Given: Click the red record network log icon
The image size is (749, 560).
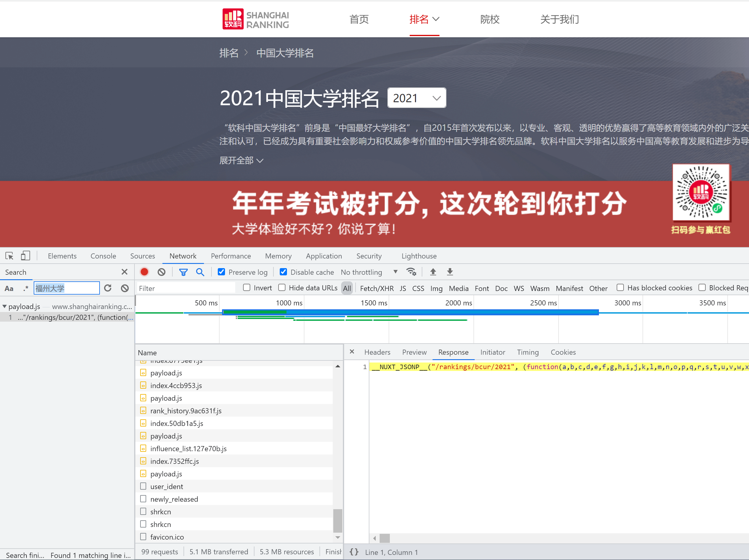Looking at the screenshot, I should (x=144, y=272).
